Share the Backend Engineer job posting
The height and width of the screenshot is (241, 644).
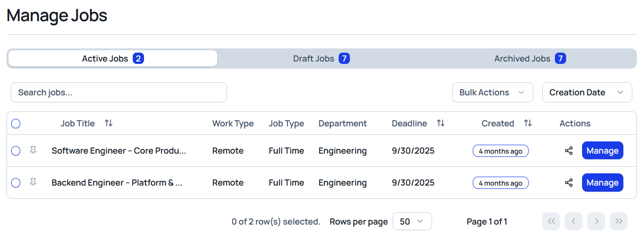tap(568, 183)
